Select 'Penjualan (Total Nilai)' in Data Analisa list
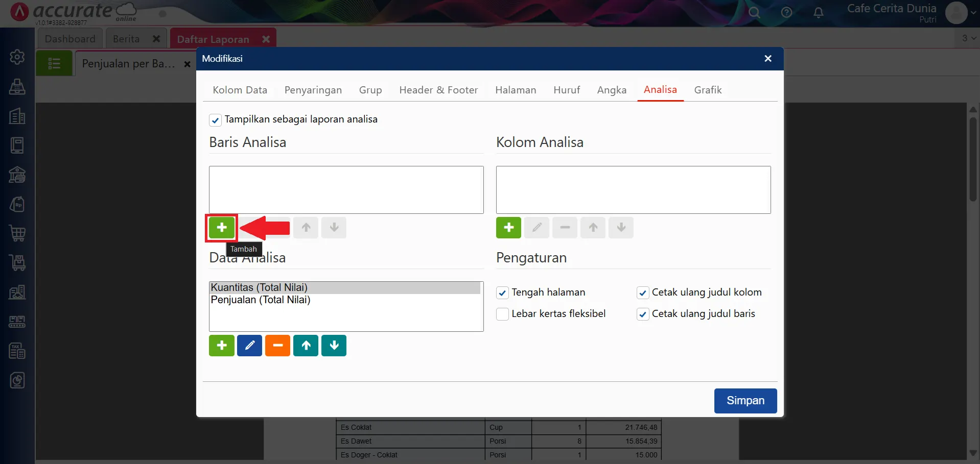The image size is (980, 464). (261, 300)
